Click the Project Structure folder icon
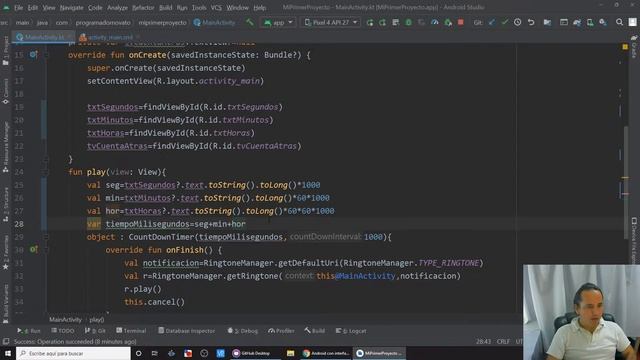This screenshot has width=640, height=360. (x=547, y=22)
